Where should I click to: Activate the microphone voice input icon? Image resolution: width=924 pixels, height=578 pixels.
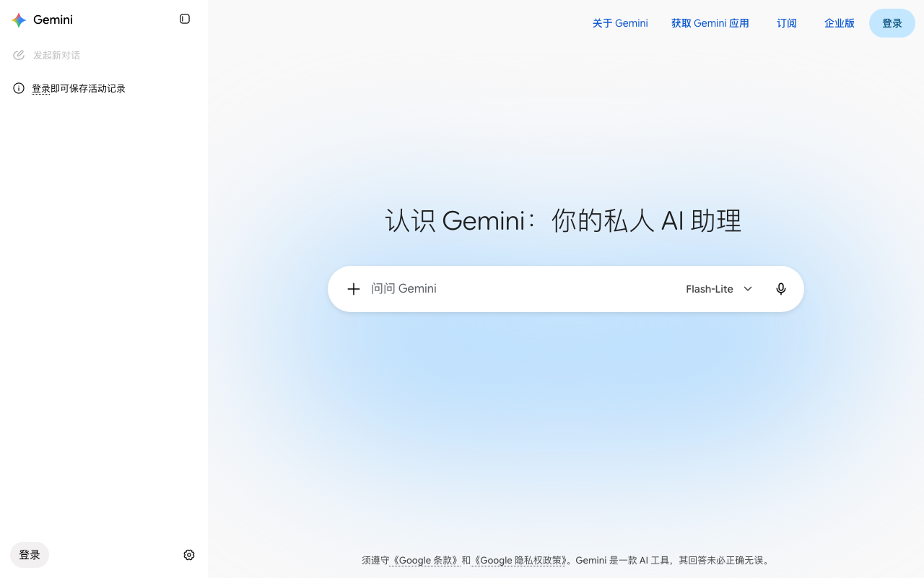pyautogui.click(x=781, y=289)
